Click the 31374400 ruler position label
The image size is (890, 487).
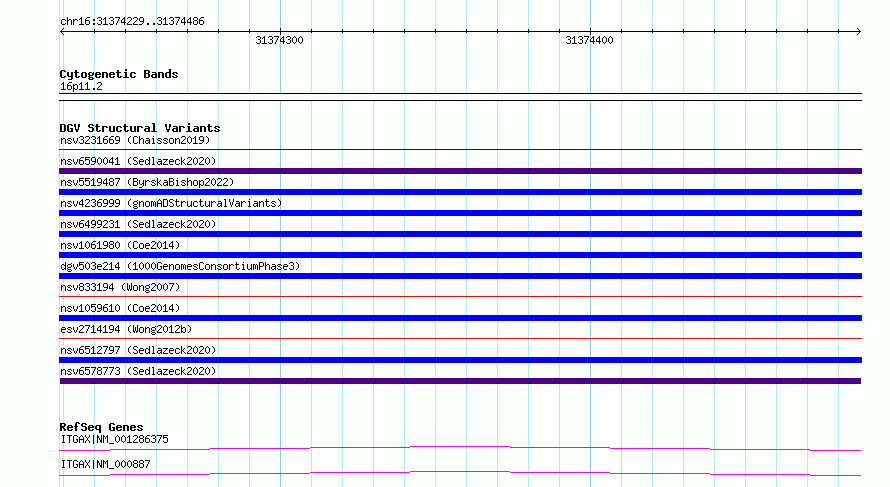coord(589,40)
